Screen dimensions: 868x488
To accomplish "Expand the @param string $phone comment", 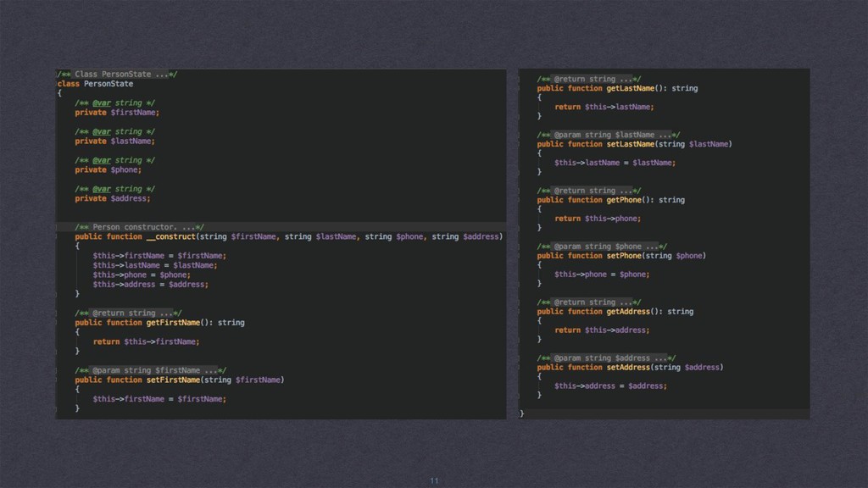I will (602, 247).
